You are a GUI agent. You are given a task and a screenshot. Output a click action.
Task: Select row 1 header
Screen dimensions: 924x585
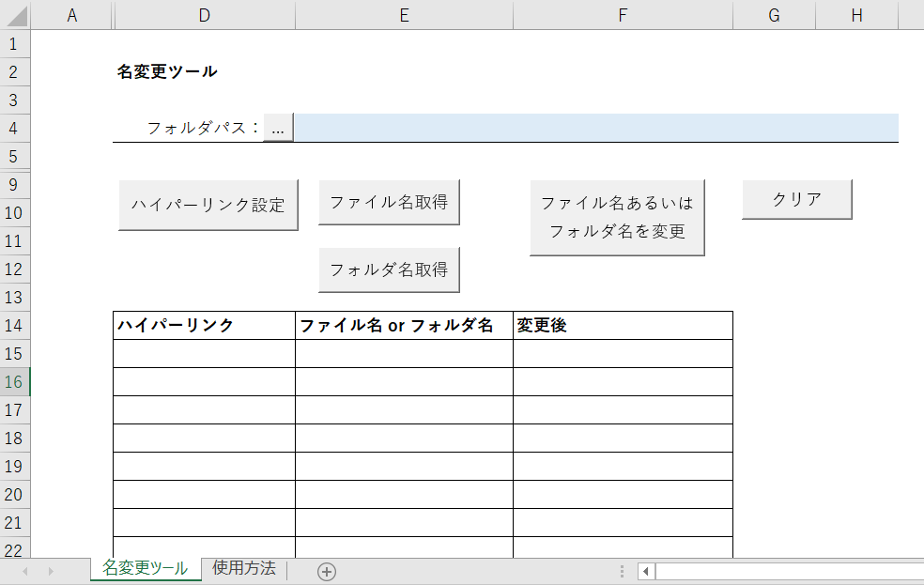(14, 44)
